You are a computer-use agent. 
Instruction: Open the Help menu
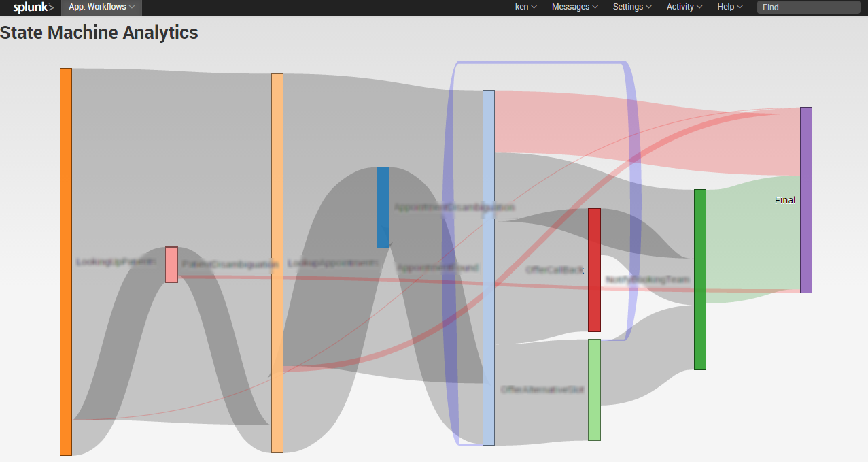729,7
